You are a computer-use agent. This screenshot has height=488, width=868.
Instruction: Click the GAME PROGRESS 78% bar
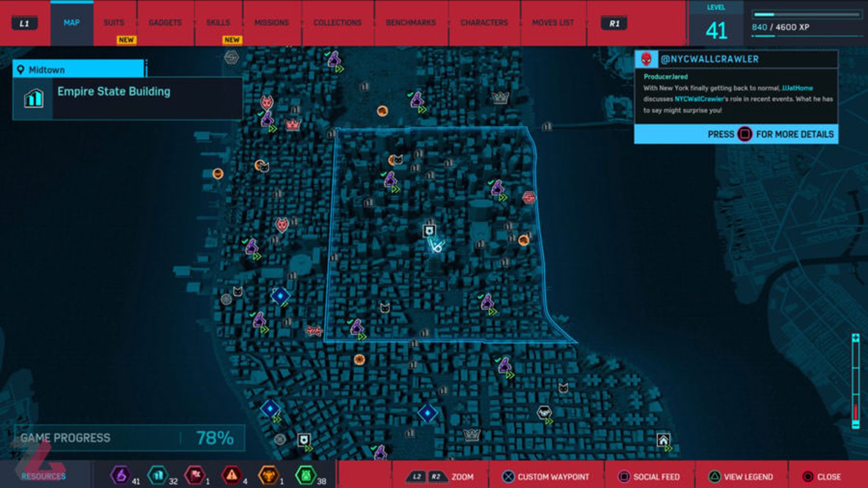129,438
